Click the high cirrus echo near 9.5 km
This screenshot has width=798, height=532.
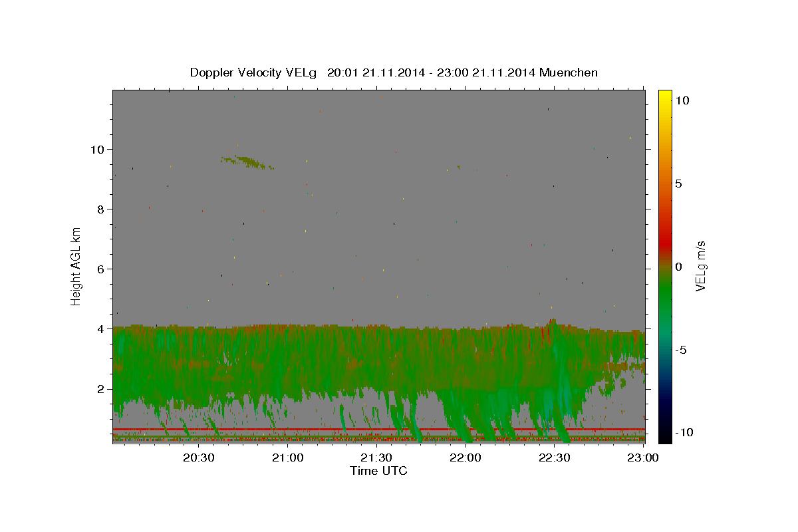coord(247,162)
